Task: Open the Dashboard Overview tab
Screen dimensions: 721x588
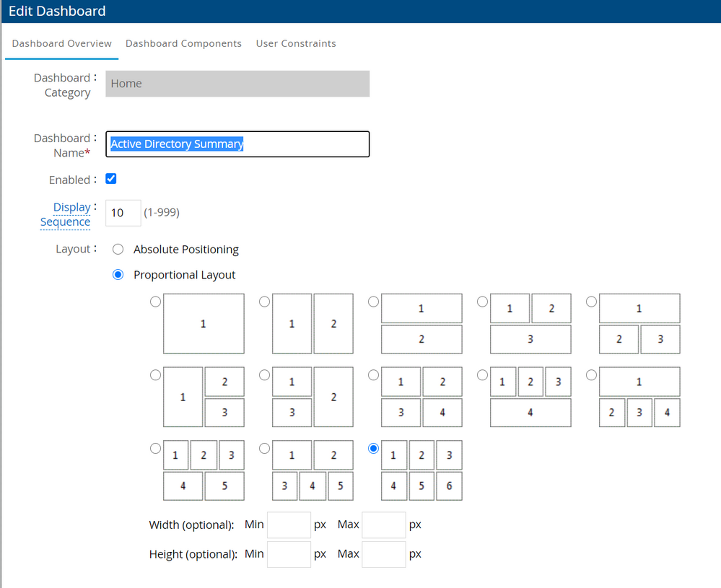Action: [62, 43]
